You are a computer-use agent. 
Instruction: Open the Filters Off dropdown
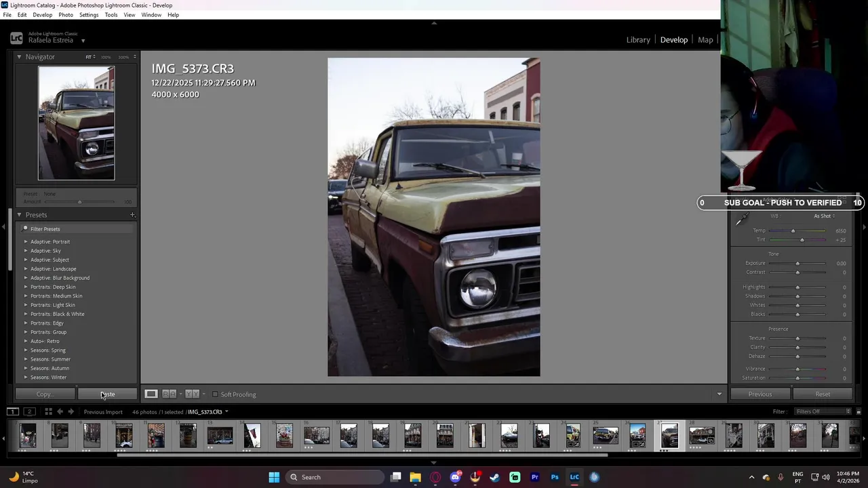coord(823,411)
